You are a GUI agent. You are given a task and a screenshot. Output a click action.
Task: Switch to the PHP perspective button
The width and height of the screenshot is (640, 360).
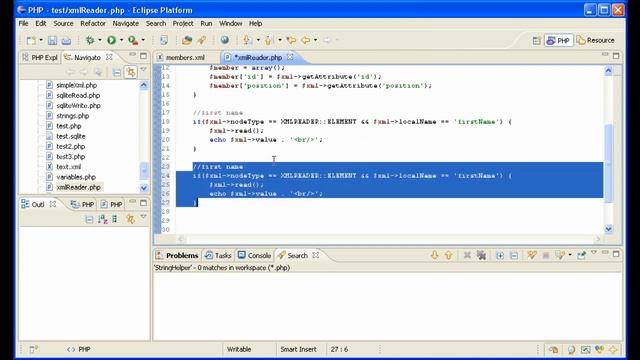pos(559,40)
